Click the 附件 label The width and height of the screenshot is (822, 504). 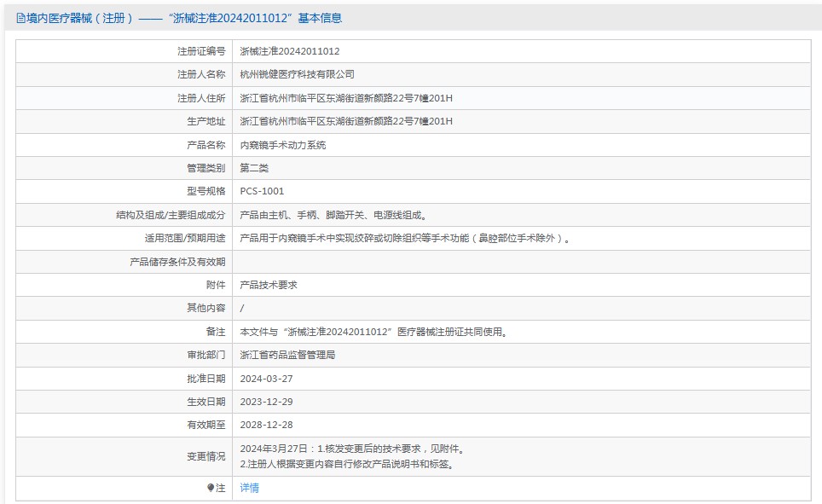tap(216, 285)
